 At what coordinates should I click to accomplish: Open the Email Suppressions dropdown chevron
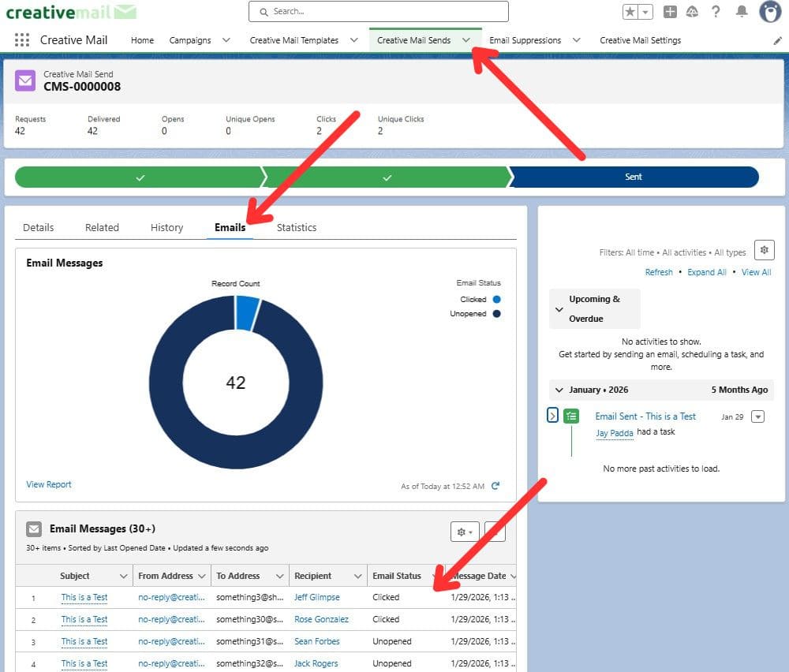click(577, 40)
